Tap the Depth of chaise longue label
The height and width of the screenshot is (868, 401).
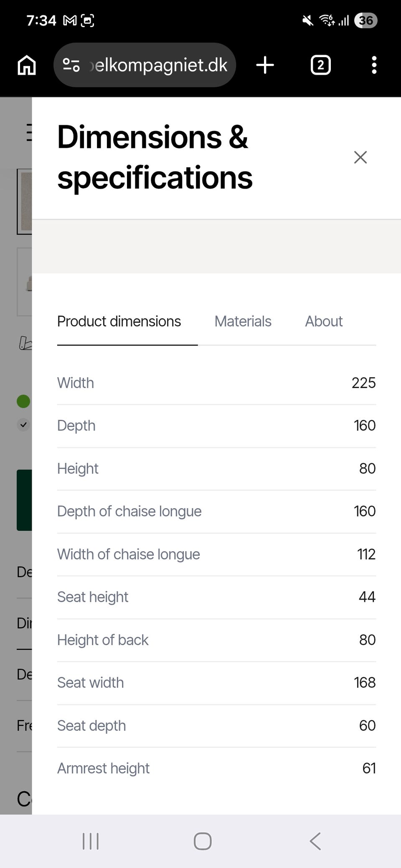click(x=129, y=511)
